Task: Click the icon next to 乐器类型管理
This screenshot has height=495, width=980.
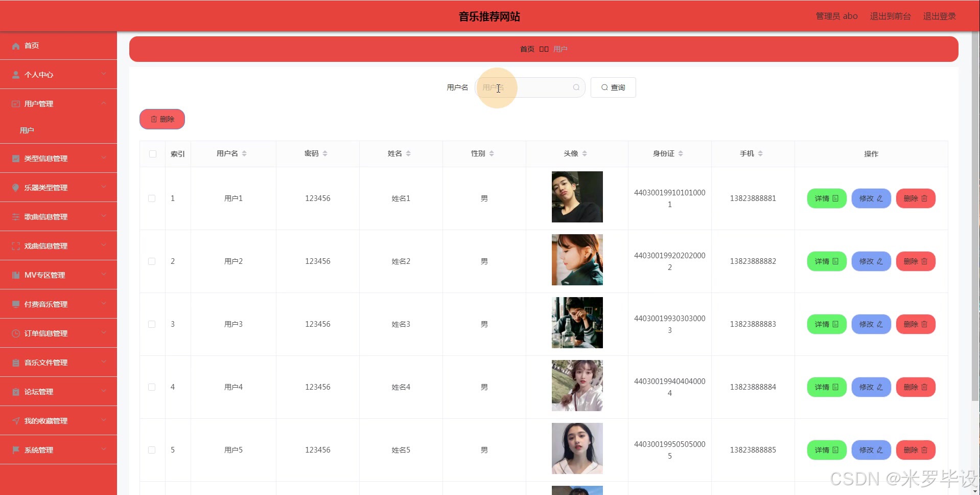Action: [16, 188]
